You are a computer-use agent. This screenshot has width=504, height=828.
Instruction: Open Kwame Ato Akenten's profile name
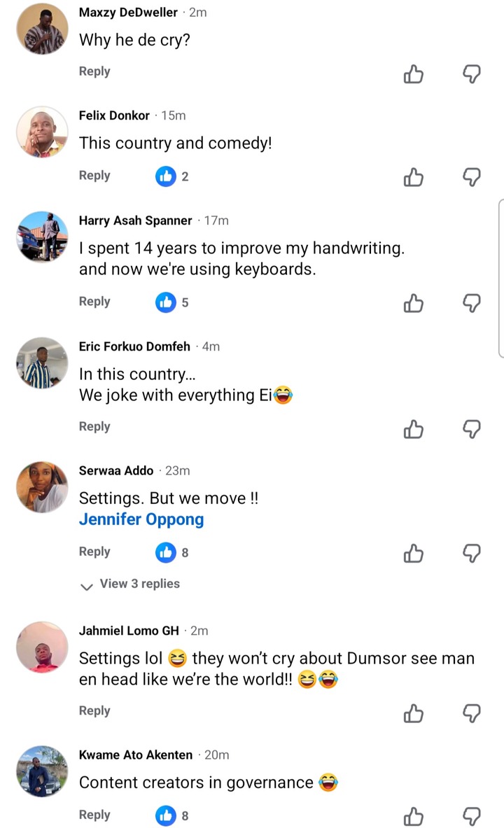pyautogui.click(x=136, y=755)
